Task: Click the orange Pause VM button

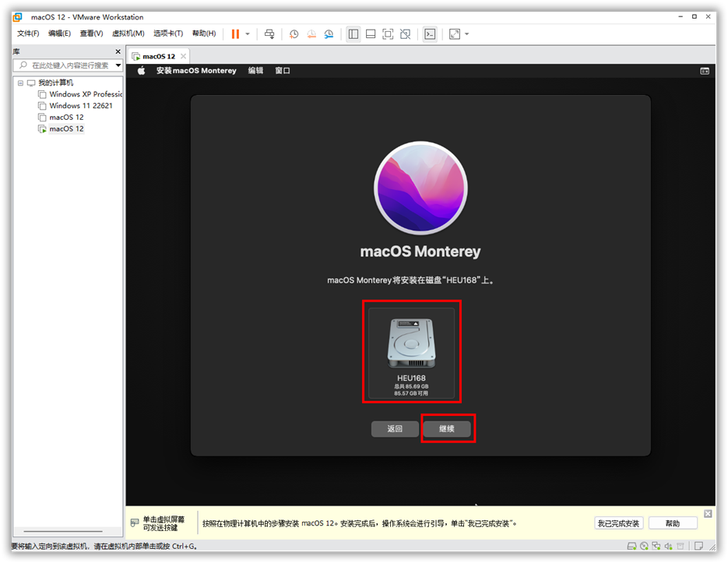Action: click(235, 34)
